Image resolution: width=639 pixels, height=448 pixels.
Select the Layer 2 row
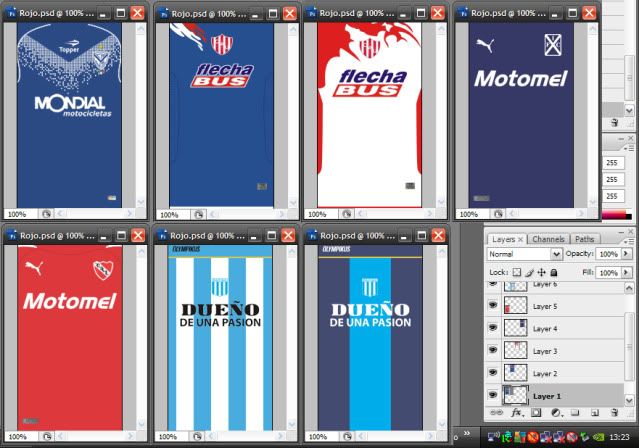(555, 373)
